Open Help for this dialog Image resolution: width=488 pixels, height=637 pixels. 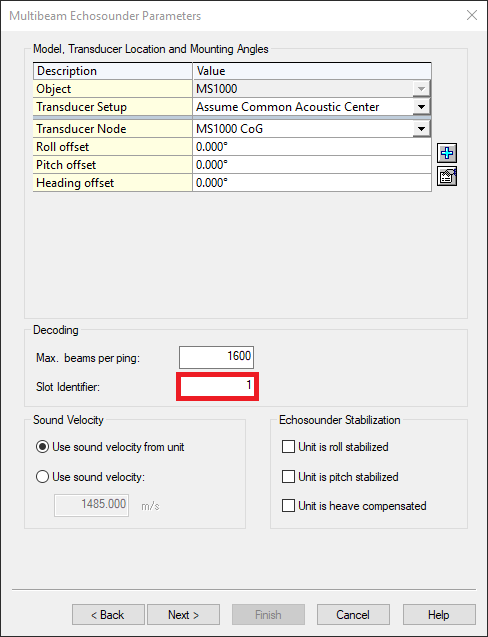click(439, 615)
